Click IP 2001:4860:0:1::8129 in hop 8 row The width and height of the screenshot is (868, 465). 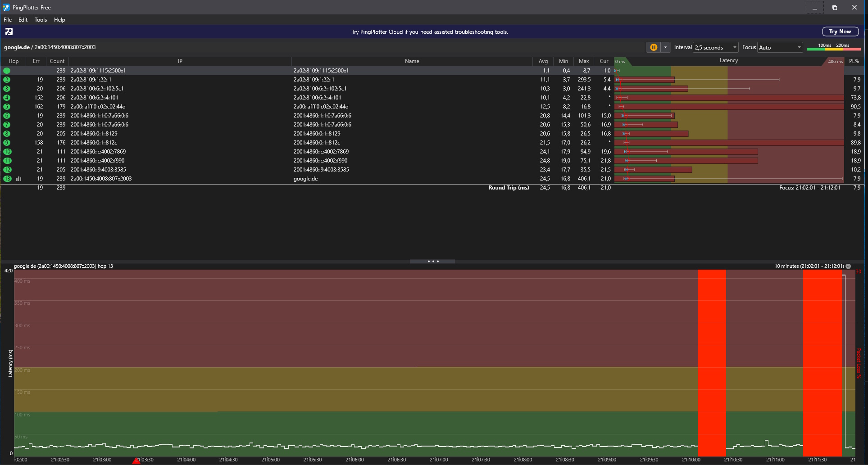coord(94,134)
